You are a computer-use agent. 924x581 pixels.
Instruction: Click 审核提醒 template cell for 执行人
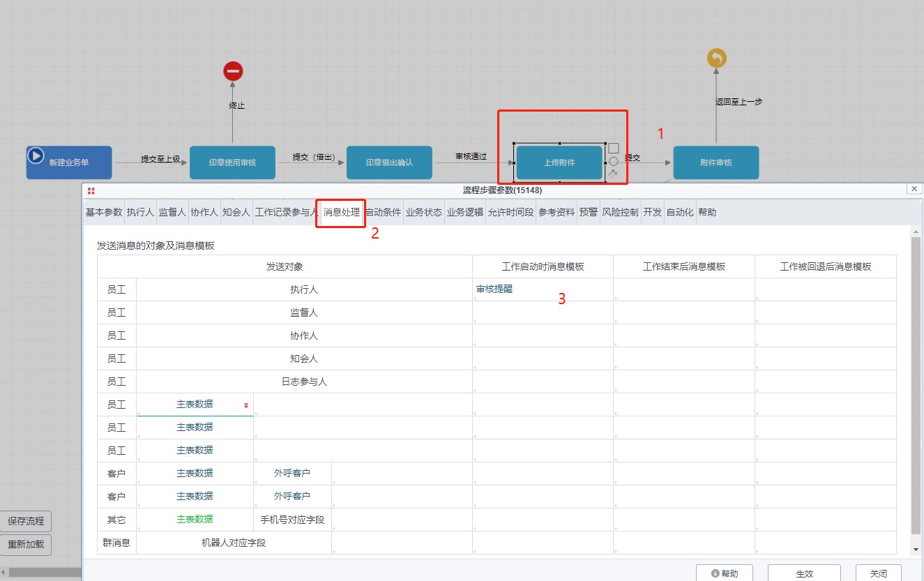[494, 289]
